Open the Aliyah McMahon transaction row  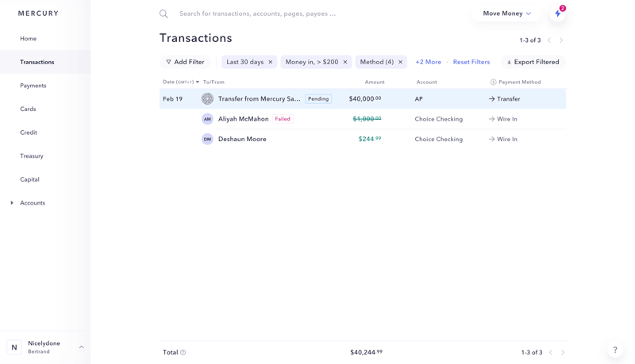[363, 119]
